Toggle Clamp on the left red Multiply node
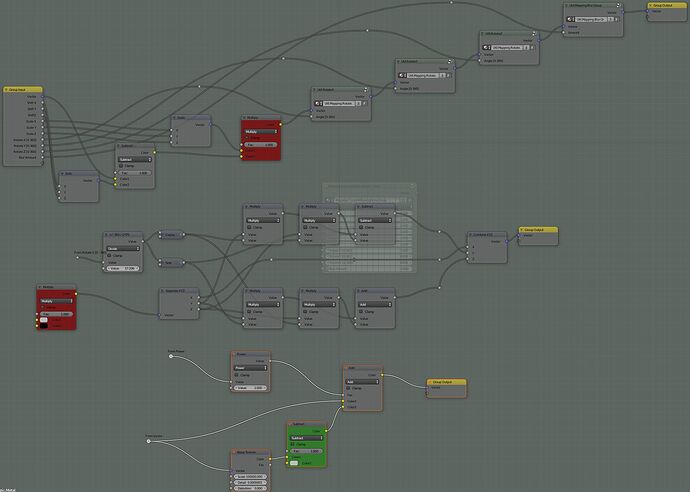Image resolution: width=690 pixels, height=492 pixels. (43, 308)
